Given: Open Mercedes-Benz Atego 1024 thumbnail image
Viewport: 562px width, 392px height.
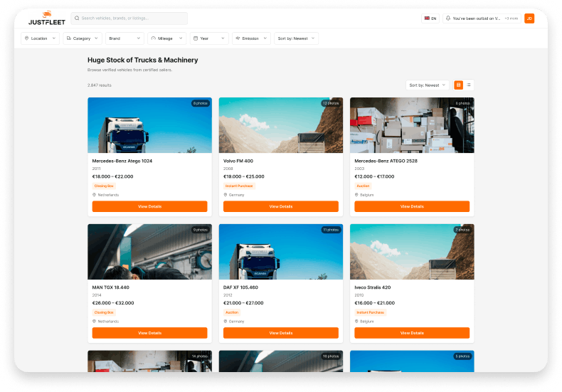Looking at the screenshot, I should click(x=150, y=125).
